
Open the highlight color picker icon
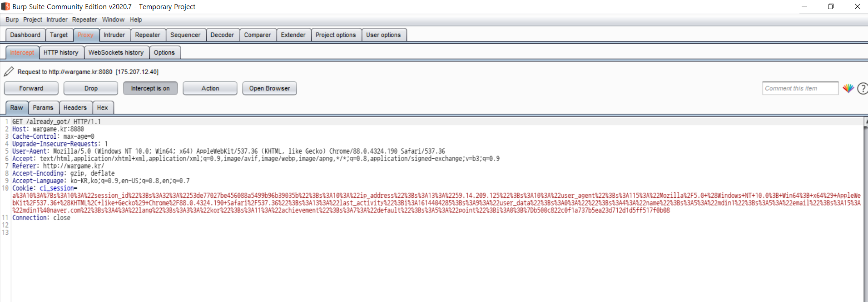click(x=848, y=88)
